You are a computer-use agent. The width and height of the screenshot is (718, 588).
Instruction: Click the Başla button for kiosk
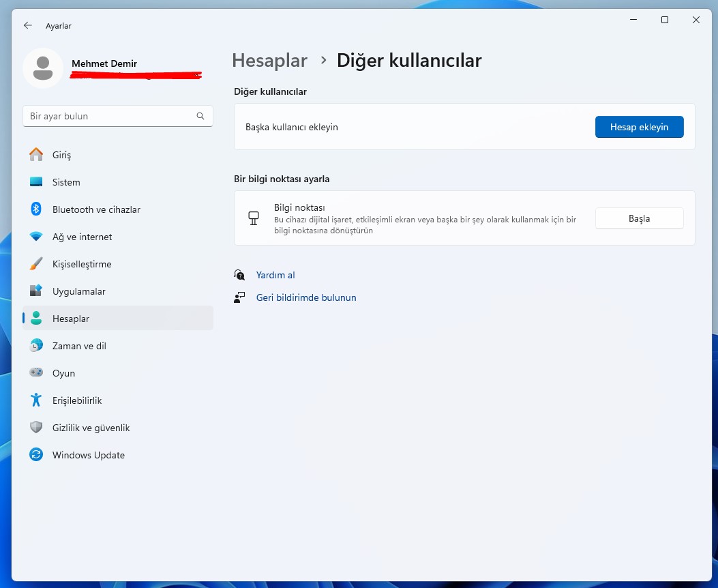pos(639,218)
